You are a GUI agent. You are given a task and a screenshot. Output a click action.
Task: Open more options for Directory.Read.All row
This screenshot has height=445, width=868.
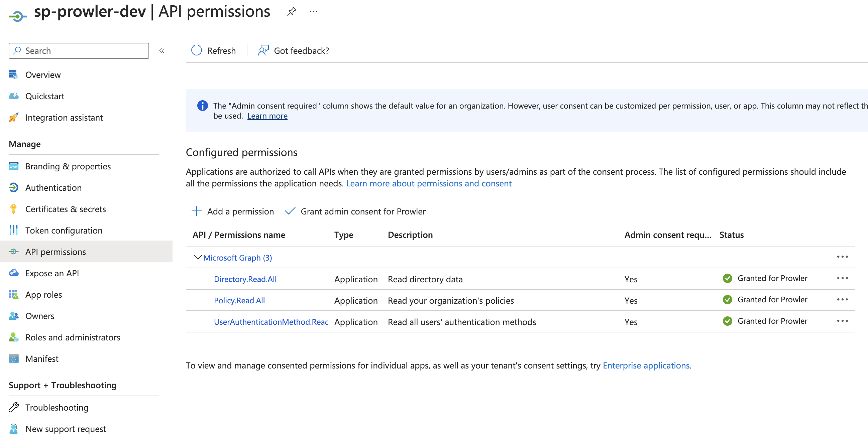pos(842,278)
